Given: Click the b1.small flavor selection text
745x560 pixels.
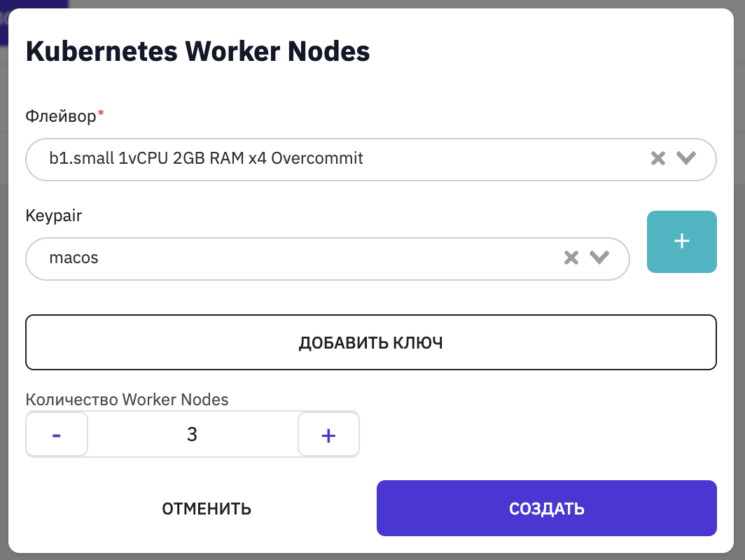Looking at the screenshot, I should point(206,158).
